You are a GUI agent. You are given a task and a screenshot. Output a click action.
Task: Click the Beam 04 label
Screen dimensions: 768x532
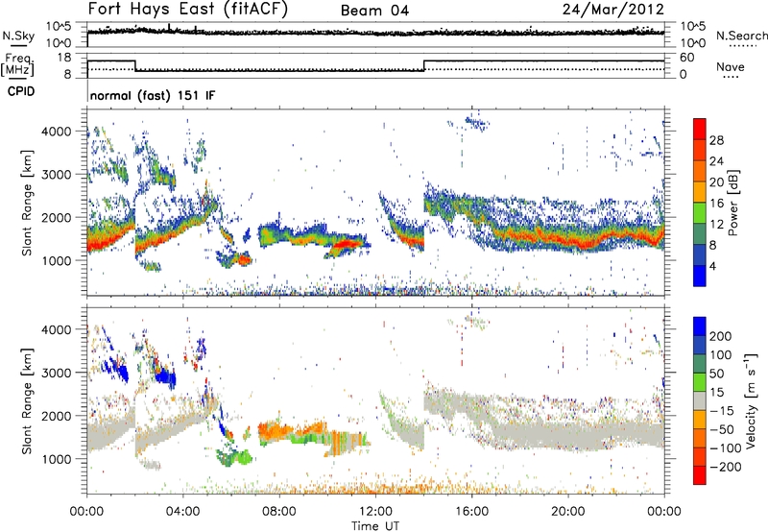pos(374,11)
